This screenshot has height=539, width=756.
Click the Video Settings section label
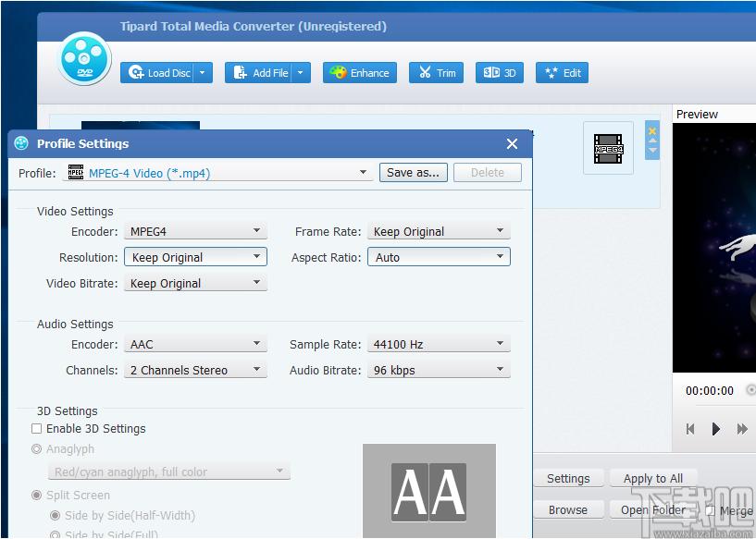(x=75, y=212)
